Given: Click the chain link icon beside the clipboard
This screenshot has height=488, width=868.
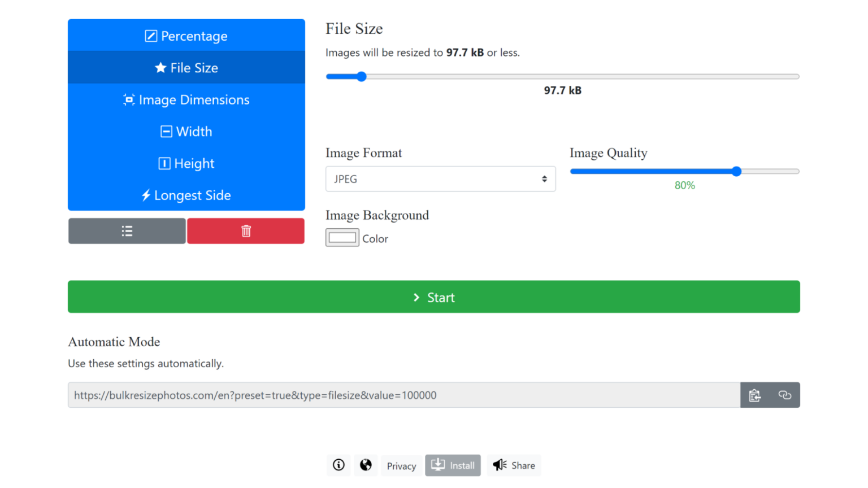Looking at the screenshot, I should (x=785, y=395).
